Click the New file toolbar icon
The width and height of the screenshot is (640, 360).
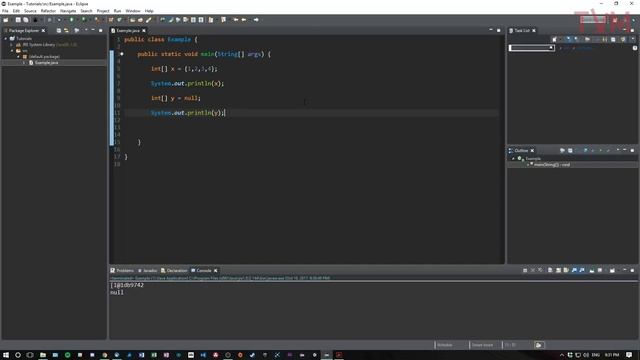(6, 20)
